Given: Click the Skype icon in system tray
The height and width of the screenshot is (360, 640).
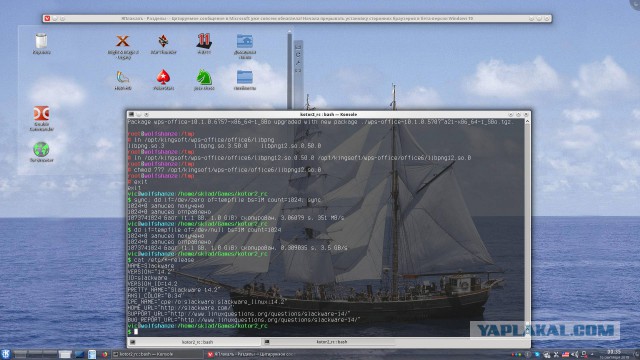Looking at the screenshot, I should 537,354.
